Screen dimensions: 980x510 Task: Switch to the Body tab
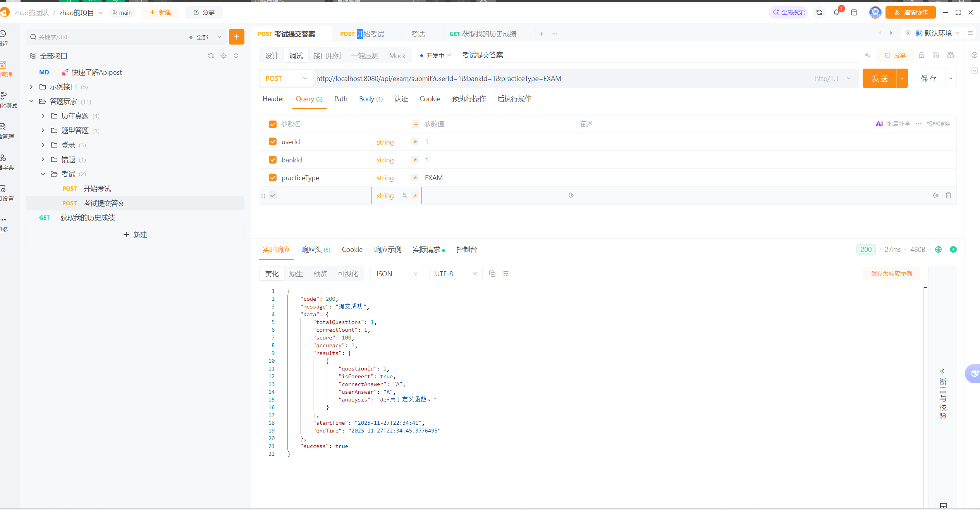coord(370,99)
